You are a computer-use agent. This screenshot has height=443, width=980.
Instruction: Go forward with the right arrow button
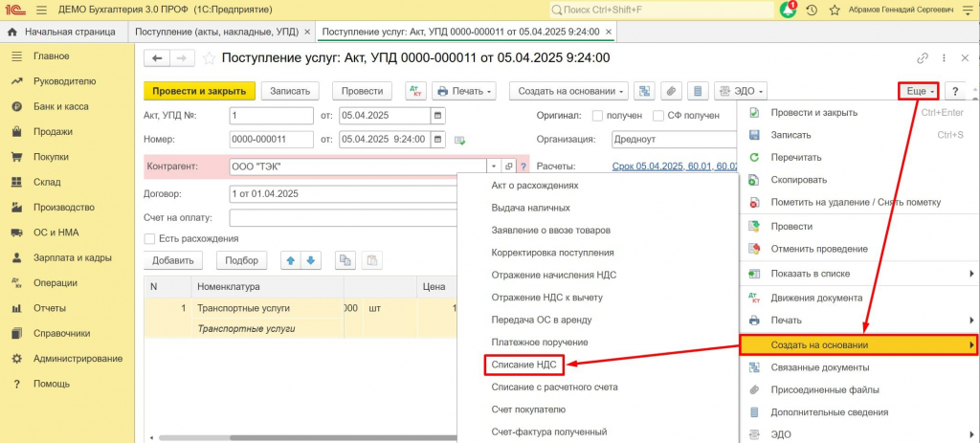coord(181,58)
